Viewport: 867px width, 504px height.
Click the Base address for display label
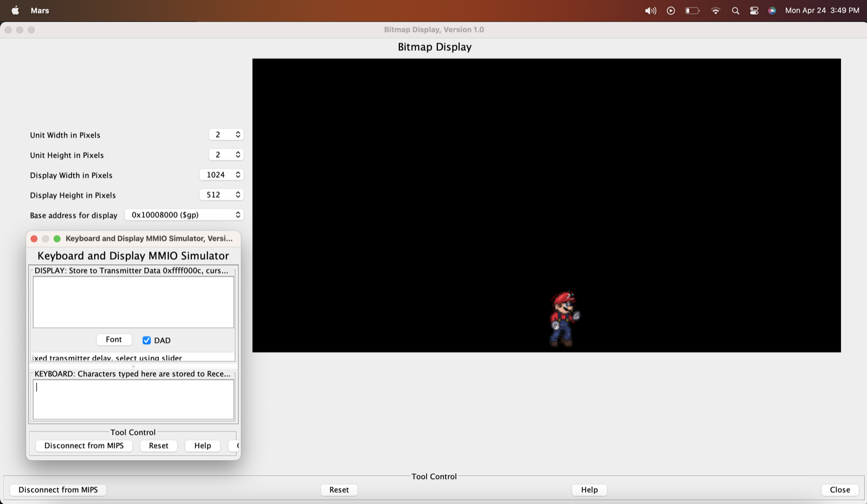(x=74, y=215)
